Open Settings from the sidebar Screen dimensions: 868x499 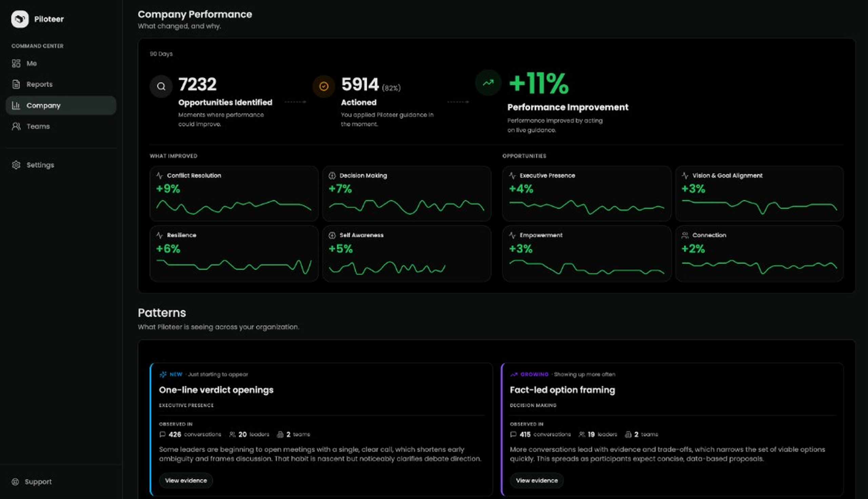pyautogui.click(x=61, y=165)
